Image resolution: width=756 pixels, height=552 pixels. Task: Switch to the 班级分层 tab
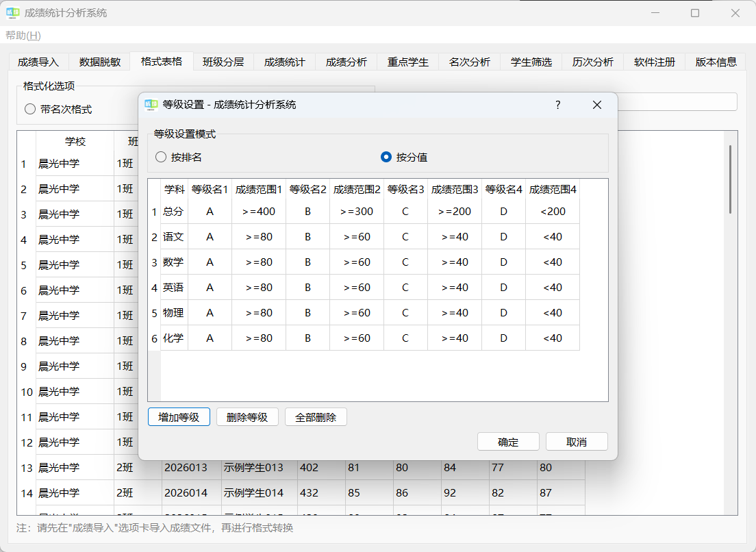click(x=223, y=62)
